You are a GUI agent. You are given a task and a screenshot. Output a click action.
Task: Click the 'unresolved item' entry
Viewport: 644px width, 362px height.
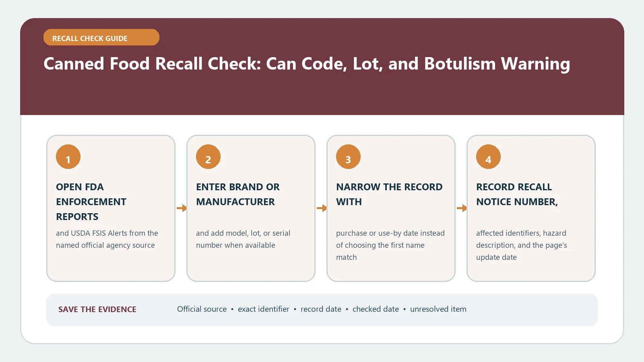(438, 309)
